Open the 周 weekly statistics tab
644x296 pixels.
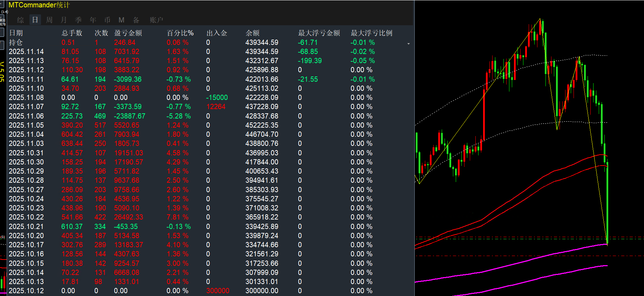coord(49,20)
